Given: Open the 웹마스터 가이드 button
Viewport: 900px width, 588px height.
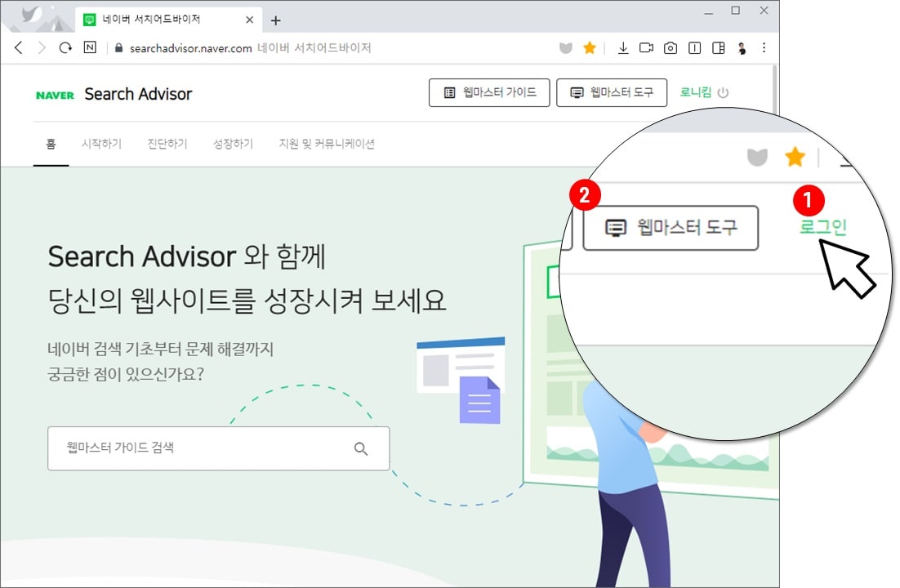Looking at the screenshot, I should tap(489, 92).
